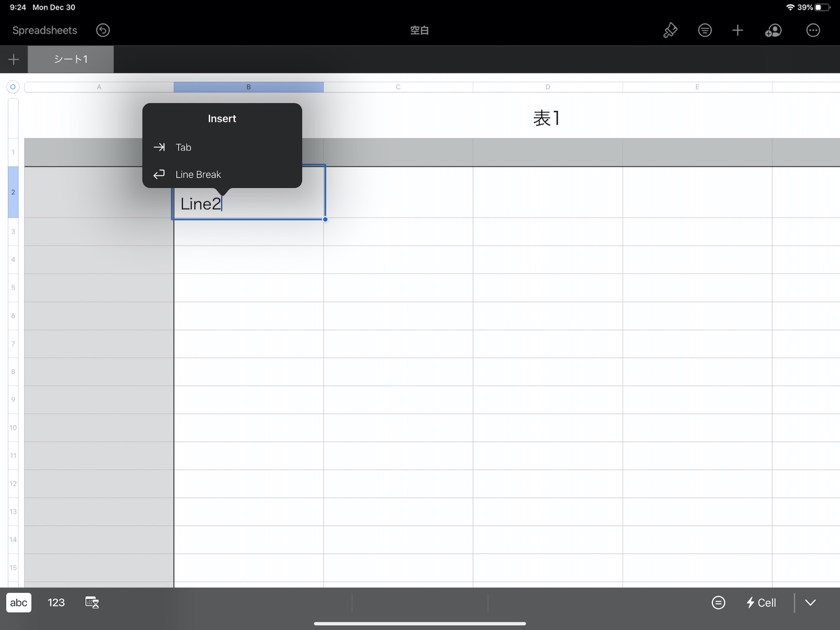Viewport: 840px width, 630px height.
Task: Tap column B header selector
Action: (248, 86)
